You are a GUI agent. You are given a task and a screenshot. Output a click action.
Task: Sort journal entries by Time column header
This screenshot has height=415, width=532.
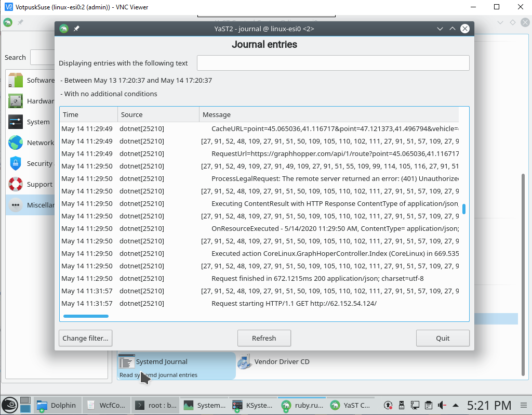[89, 115]
